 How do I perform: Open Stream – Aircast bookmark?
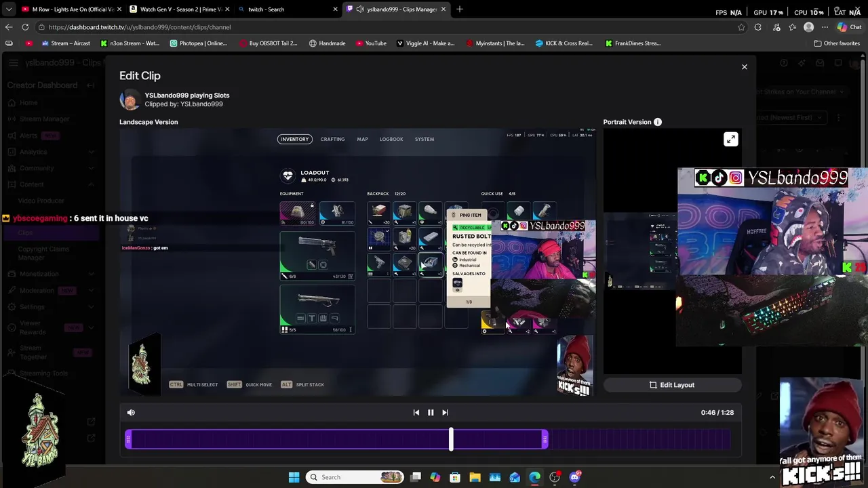point(66,43)
